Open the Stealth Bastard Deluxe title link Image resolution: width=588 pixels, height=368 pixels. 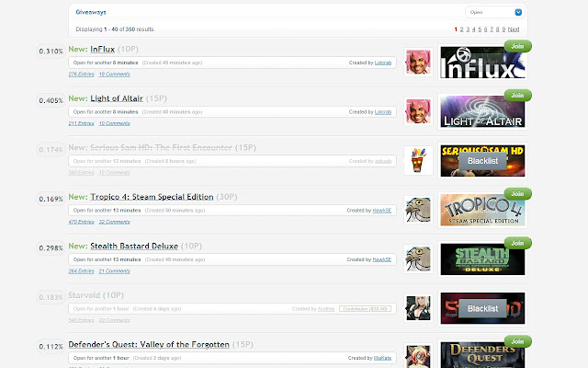tap(134, 246)
